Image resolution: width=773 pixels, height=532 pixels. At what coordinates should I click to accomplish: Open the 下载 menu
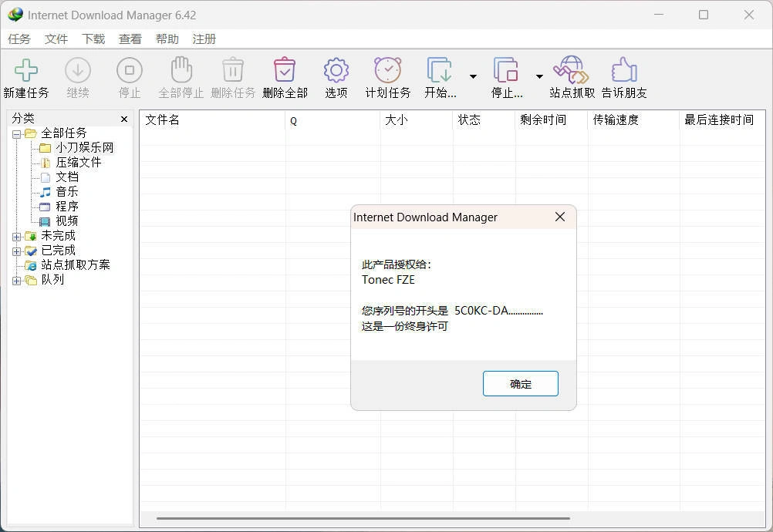point(93,39)
